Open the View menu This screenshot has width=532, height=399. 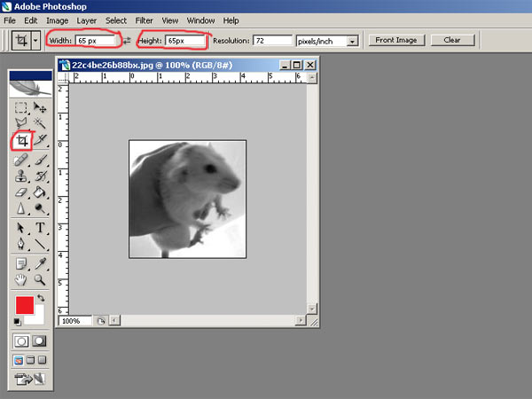(169, 20)
